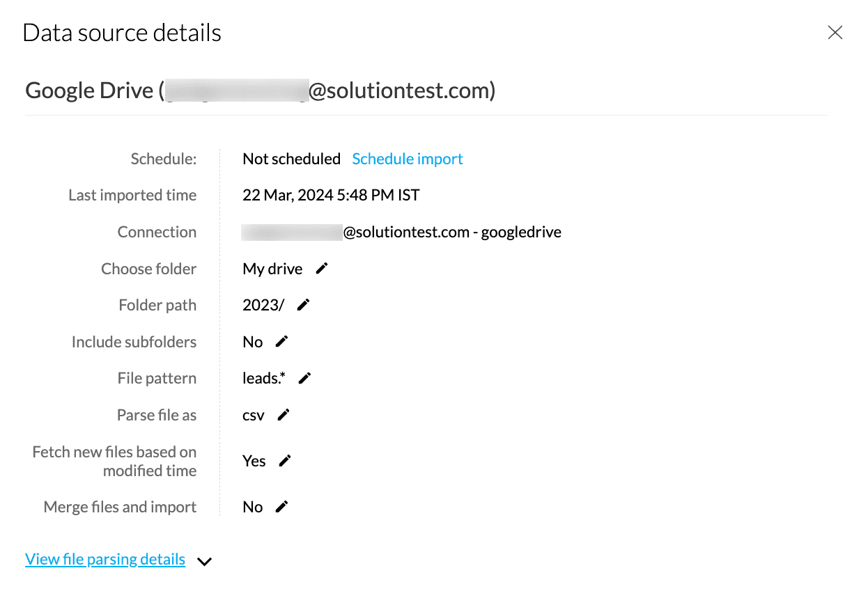Click the leads.* file pattern value
Screen dimensions: 868x614
264,378
